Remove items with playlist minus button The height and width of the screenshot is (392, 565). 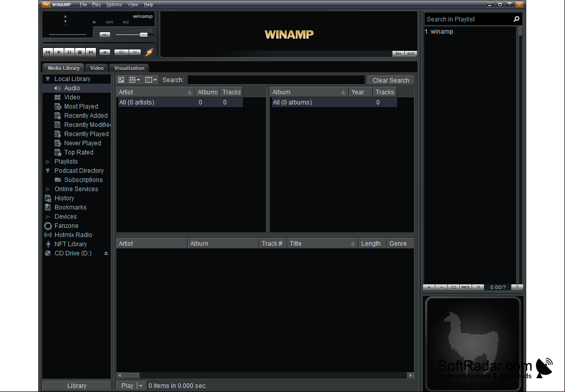(441, 288)
